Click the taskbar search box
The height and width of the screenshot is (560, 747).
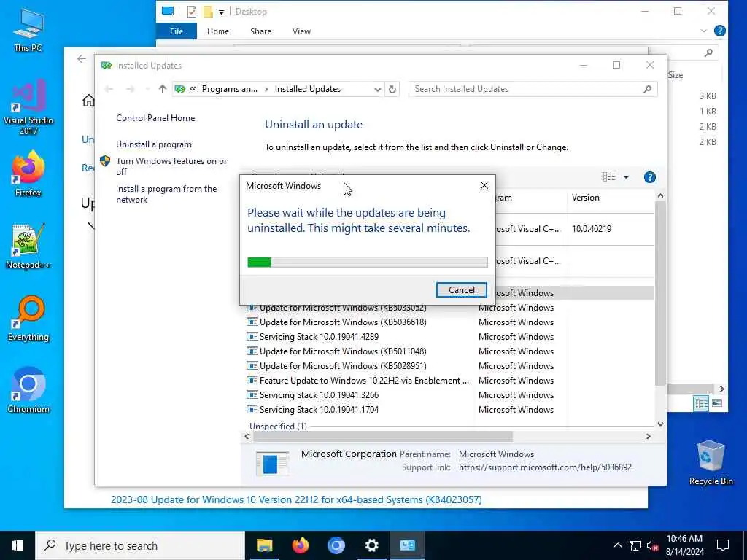140,545
